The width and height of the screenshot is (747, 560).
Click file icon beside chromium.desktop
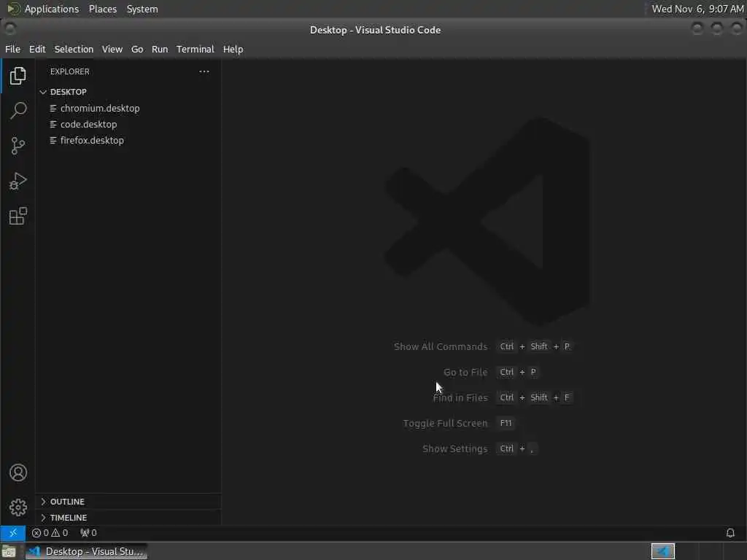(x=53, y=109)
